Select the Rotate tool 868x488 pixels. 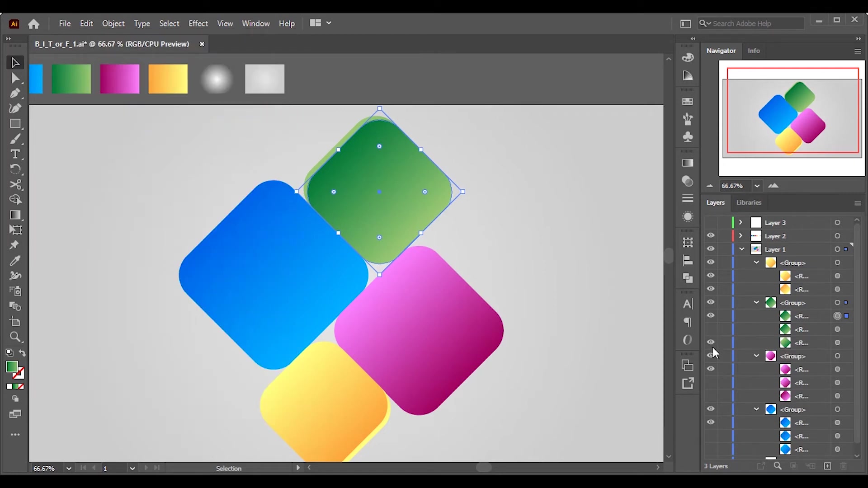point(15,169)
